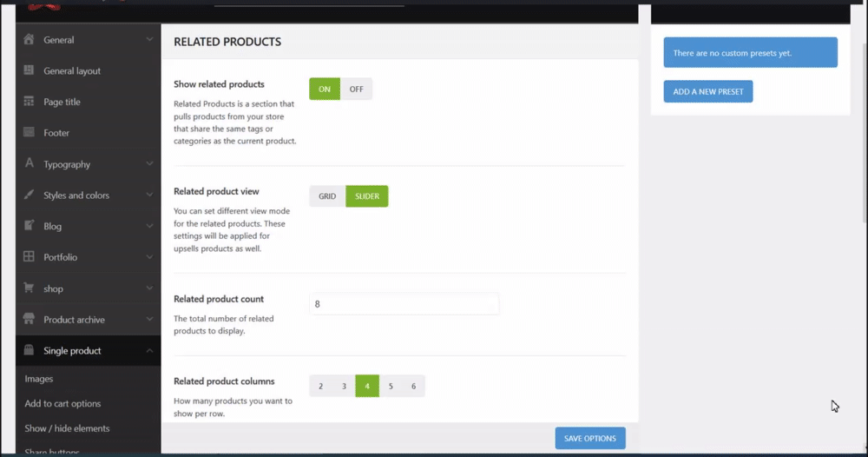Click the Single product bag icon
Image resolution: width=868 pixels, height=457 pixels.
pyautogui.click(x=29, y=350)
